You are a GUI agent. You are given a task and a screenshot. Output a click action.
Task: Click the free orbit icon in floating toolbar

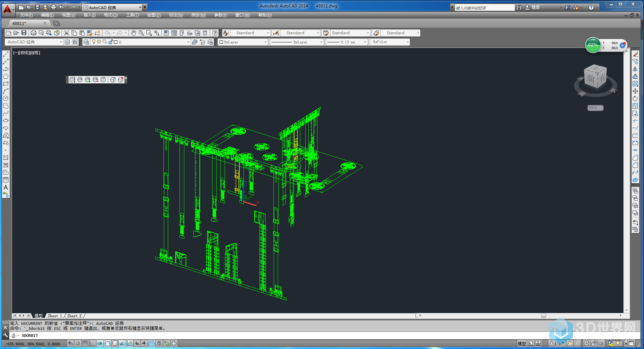click(80, 80)
